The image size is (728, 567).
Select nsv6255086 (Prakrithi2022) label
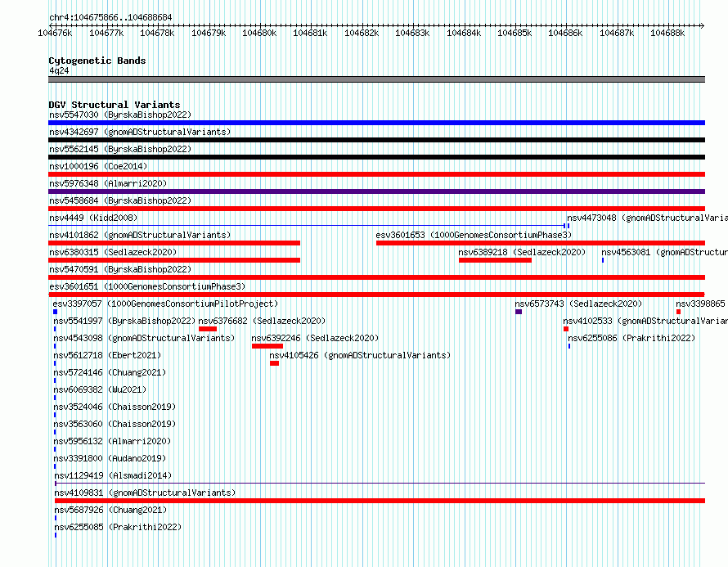tap(631, 338)
